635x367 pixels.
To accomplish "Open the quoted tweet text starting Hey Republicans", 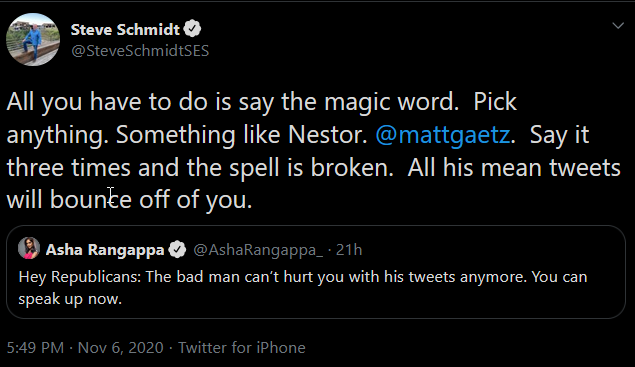I will pyautogui.click(x=303, y=288).
